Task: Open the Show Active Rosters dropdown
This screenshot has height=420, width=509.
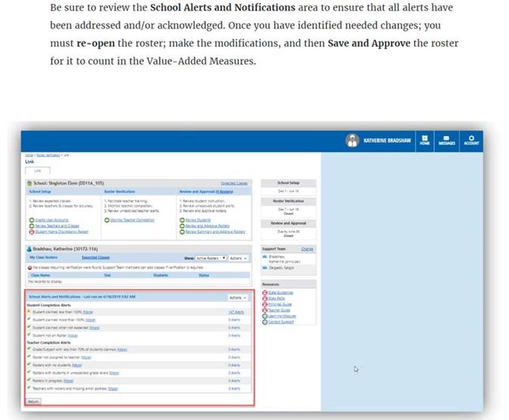Action: point(212,258)
